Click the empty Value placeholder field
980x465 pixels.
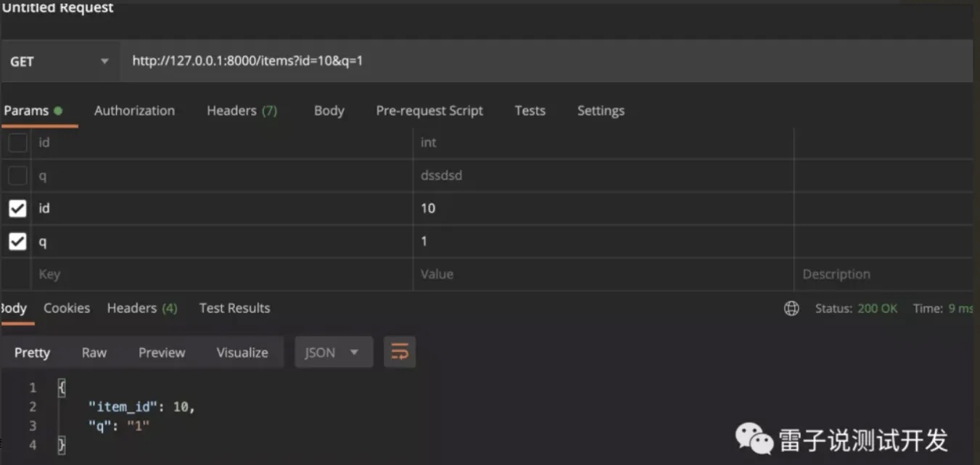pyautogui.click(x=604, y=274)
